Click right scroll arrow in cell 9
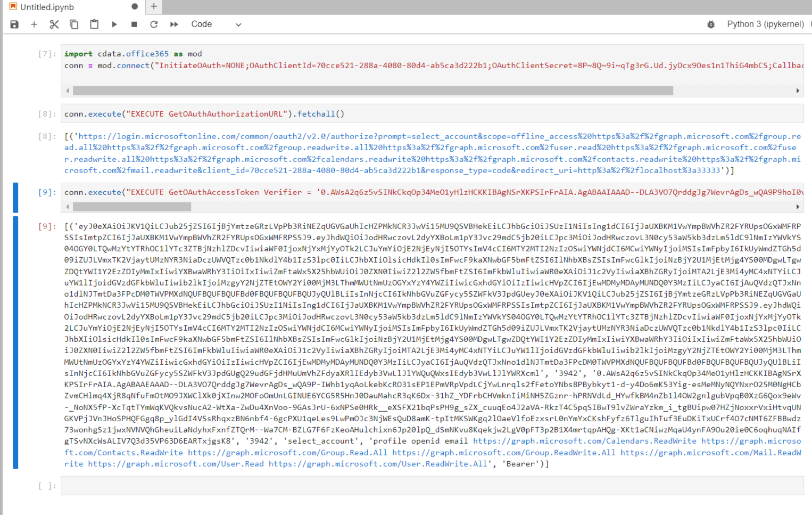The width and height of the screenshot is (812, 515). tap(798, 207)
